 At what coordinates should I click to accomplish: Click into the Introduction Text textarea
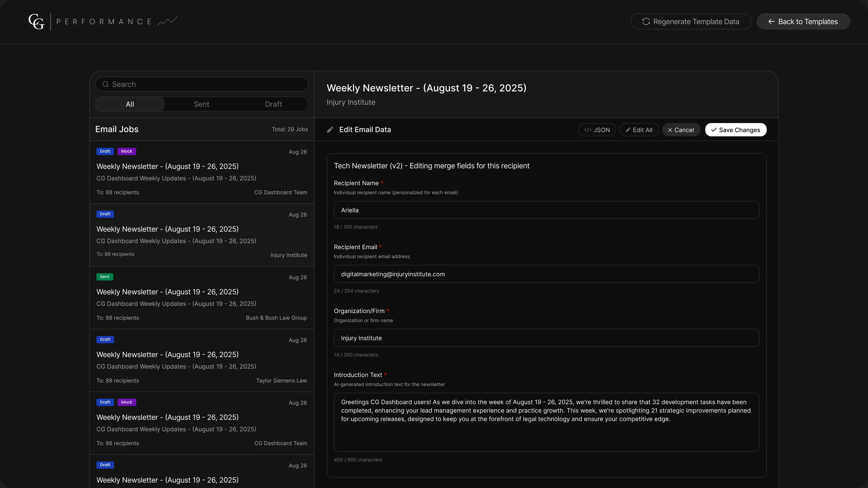(546, 422)
